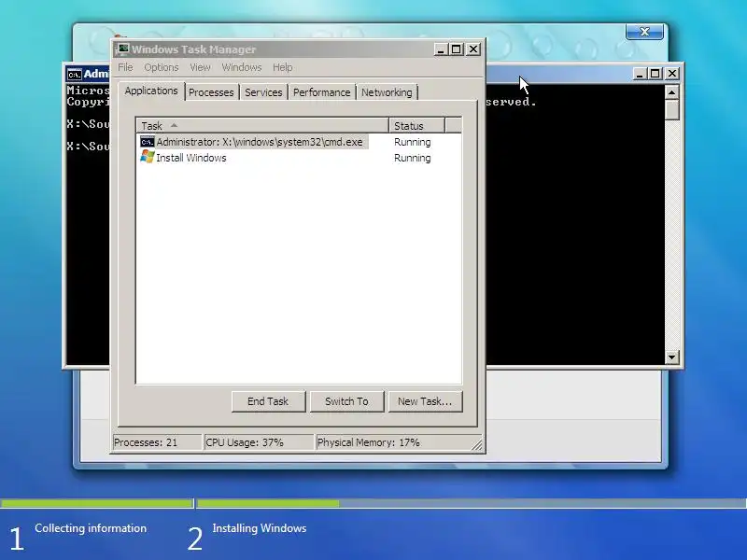Image resolution: width=747 pixels, height=560 pixels.
Task: Maximize the Windows Task Manager window
Action: tap(457, 49)
